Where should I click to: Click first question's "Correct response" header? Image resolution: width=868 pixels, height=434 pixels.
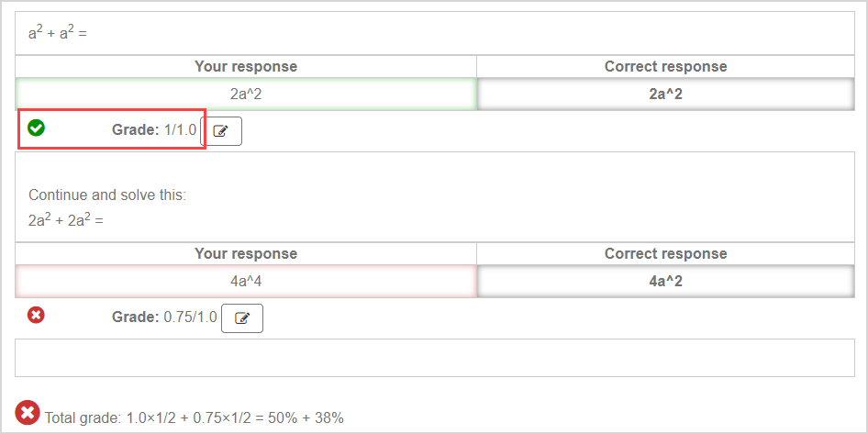pyautogui.click(x=665, y=67)
